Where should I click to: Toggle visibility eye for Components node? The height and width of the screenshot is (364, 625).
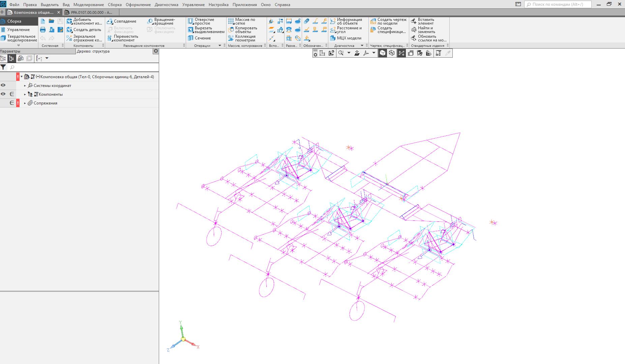tap(3, 94)
